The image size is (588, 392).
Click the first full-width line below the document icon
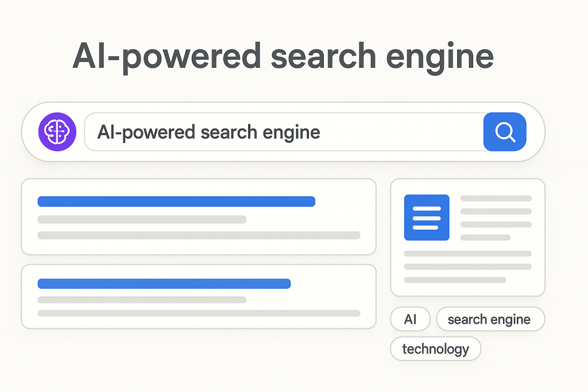pos(468,253)
